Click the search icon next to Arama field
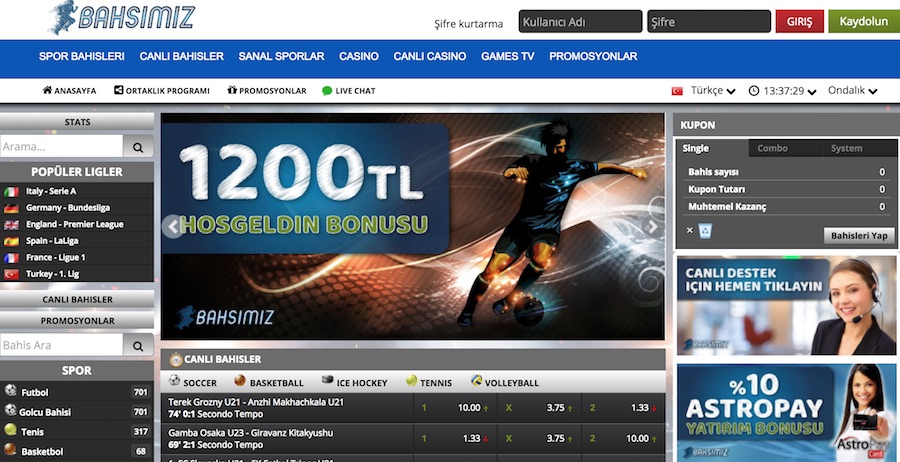Screen dimensions: 900x462 (x=138, y=147)
